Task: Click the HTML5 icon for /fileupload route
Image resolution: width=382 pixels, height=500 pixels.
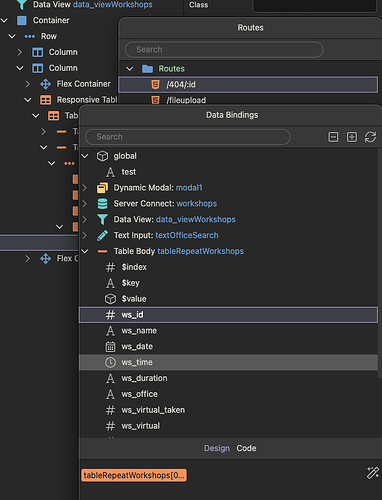Action: pyautogui.click(x=155, y=100)
